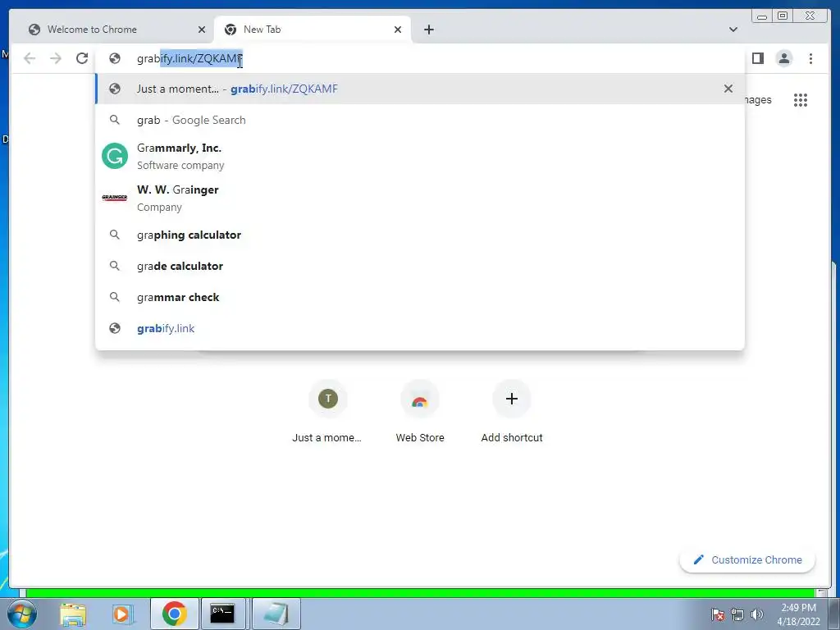Select the New Tab tab

[x=313, y=30]
